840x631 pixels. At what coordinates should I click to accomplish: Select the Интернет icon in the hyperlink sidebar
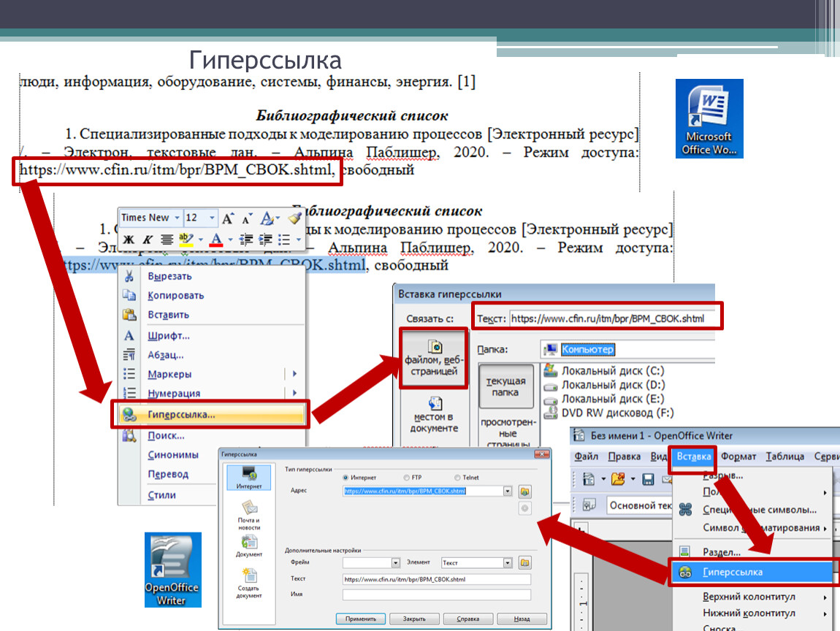248,476
